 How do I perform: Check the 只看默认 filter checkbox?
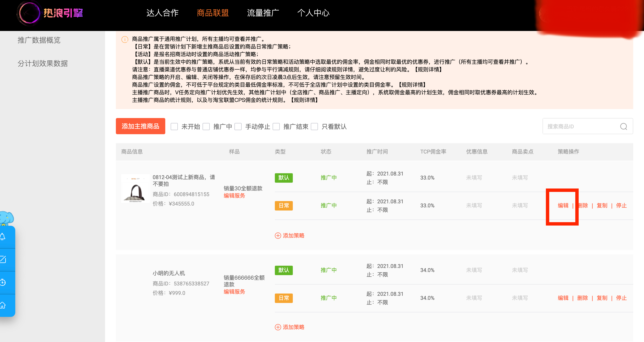(315, 127)
